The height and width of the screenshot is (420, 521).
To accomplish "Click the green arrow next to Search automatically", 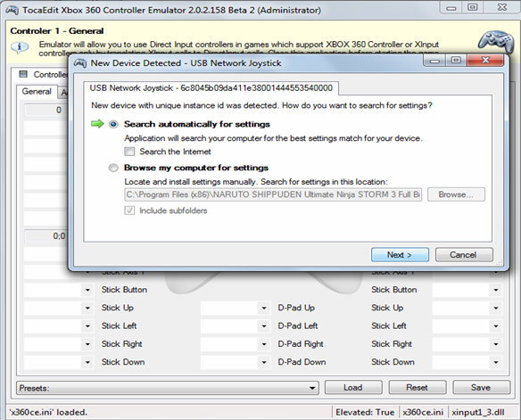I will coord(97,124).
